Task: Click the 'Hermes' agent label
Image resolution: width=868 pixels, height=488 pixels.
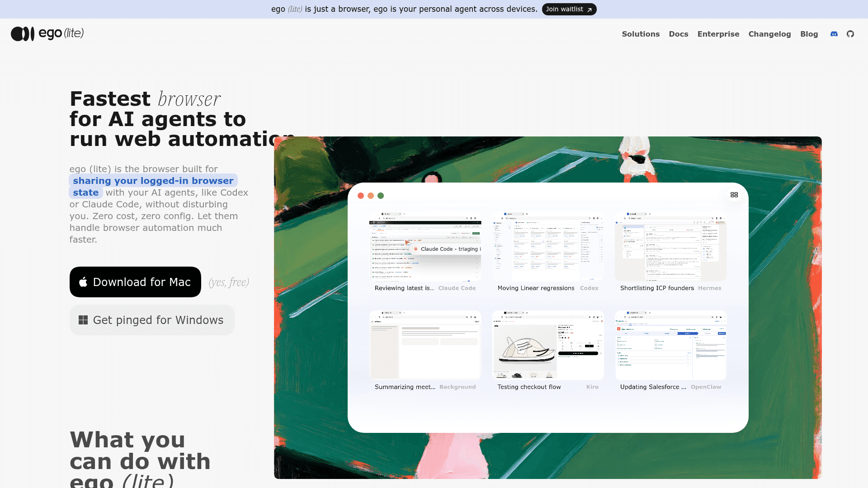Action: click(709, 288)
